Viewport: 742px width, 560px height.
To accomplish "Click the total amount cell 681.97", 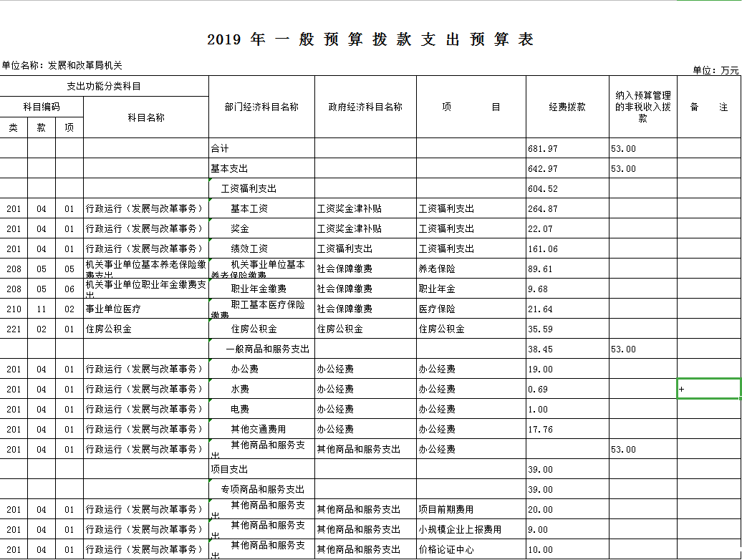I will click(x=567, y=149).
